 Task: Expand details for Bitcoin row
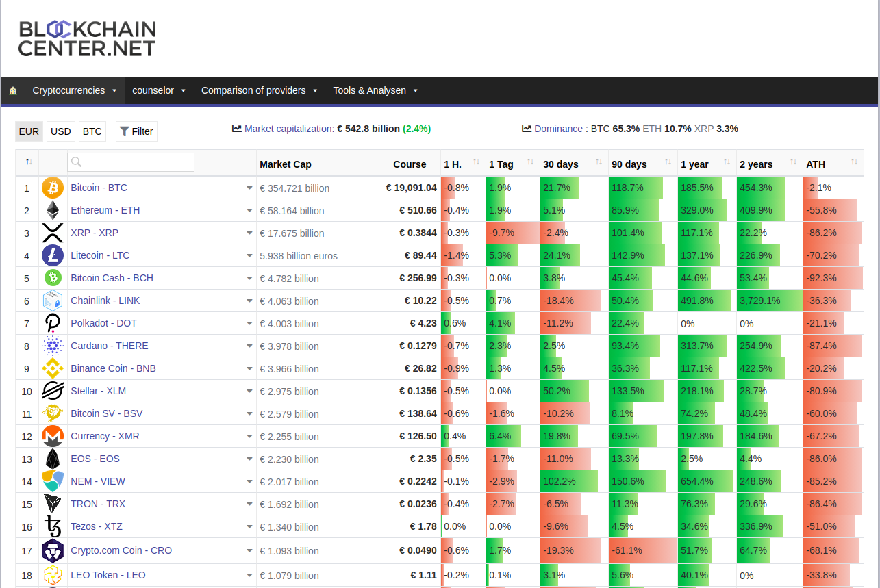tap(250, 187)
